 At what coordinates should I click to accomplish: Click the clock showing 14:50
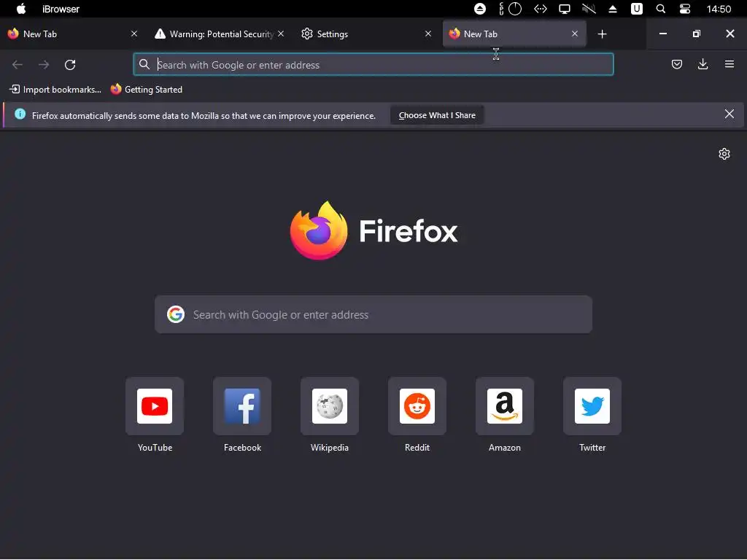[x=719, y=9]
